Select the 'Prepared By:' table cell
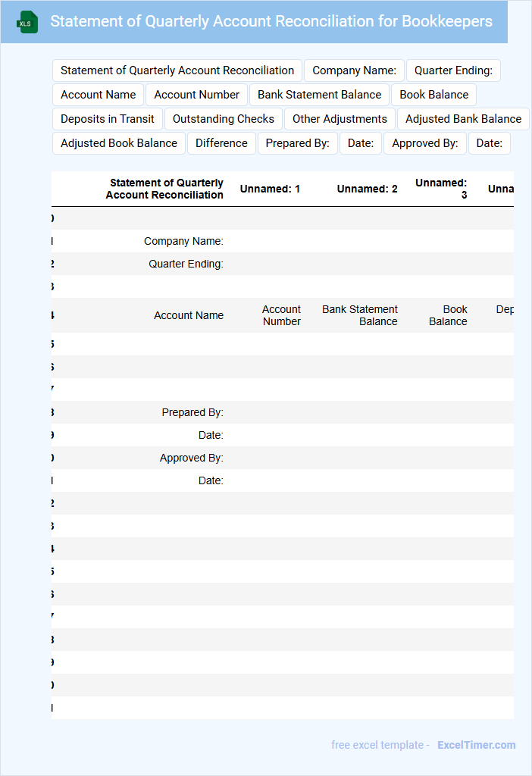This screenshot has width=532, height=776. 192,412
